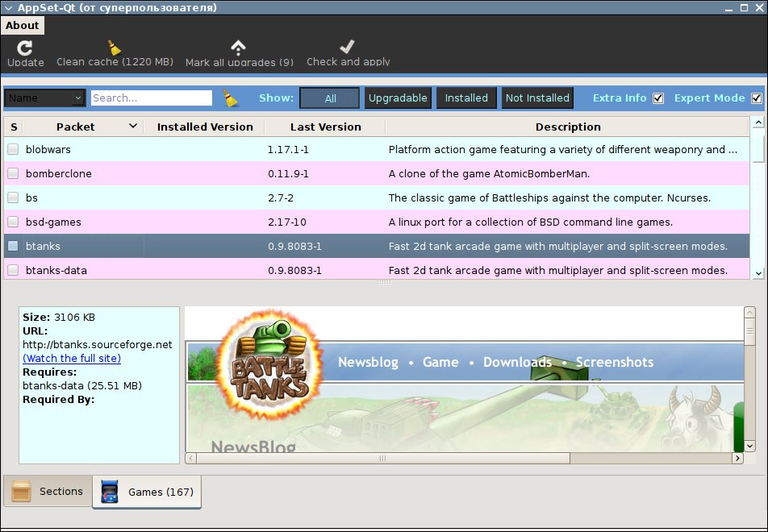Screen dimensions: 768x532
Task: Sort by the Last Version column header
Action: click(x=325, y=127)
